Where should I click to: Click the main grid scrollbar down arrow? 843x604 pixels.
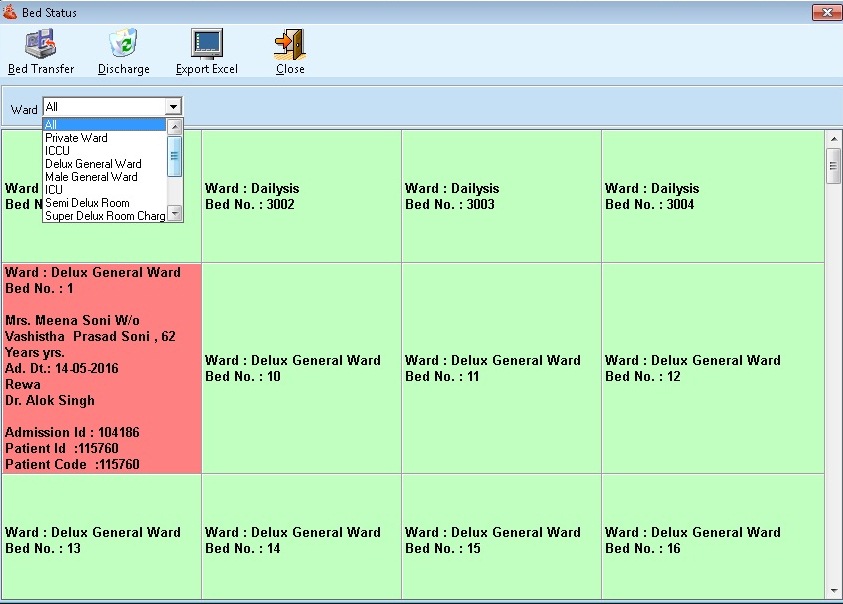point(833,591)
